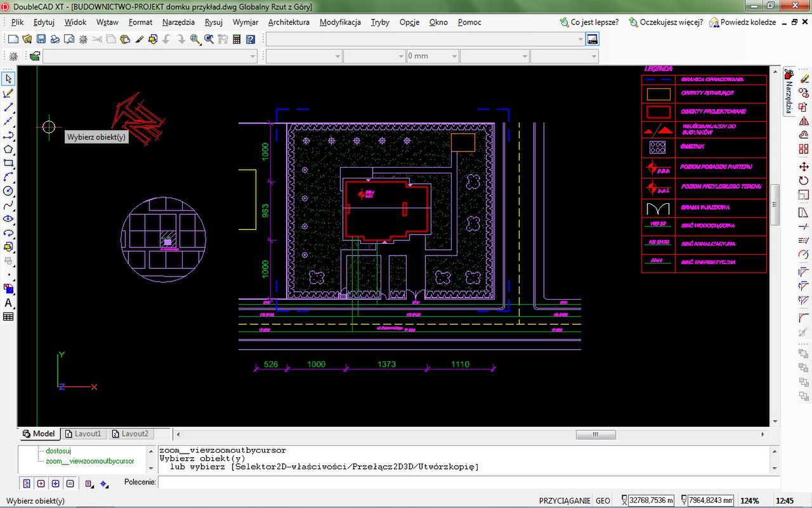812x508 pixels.
Task: Open the '0 mm' line width dropdown
Action: click(454, 56)
